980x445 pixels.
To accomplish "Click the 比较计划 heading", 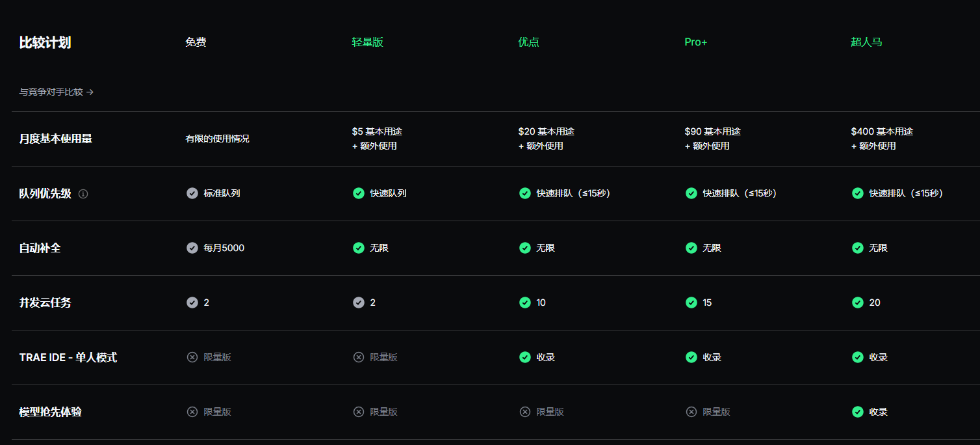I will (x=45, y=43).
